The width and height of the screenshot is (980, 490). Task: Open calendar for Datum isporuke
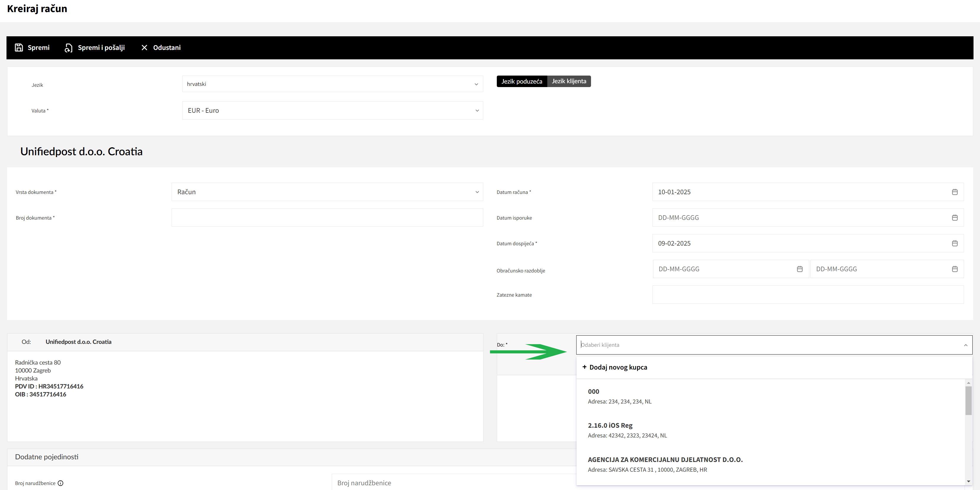(955, 218)
